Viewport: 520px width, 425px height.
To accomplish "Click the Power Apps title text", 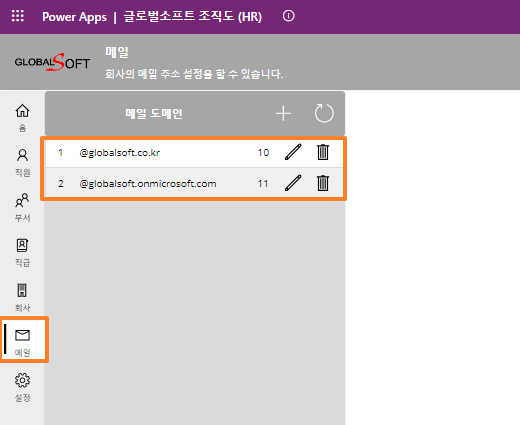I will click(x=74, y=17).
